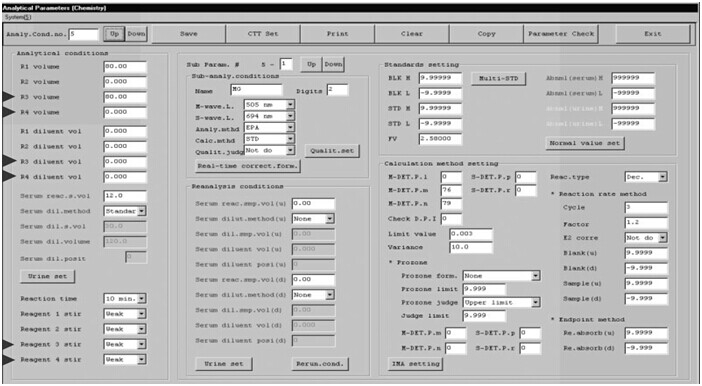This screenshot has width=702, height=386.
Task: Click the Multi-STD button
Action: [x=499, y=78]
